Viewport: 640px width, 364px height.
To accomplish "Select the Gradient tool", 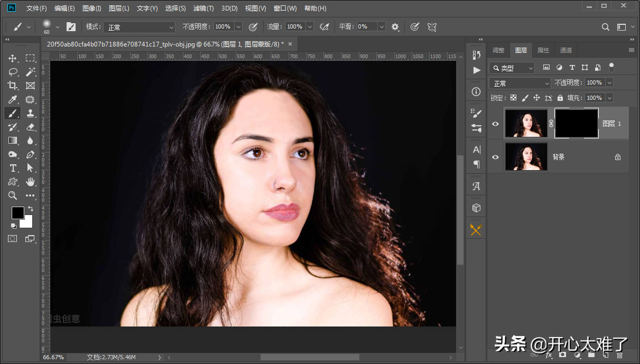I will (x=13, y=141).
